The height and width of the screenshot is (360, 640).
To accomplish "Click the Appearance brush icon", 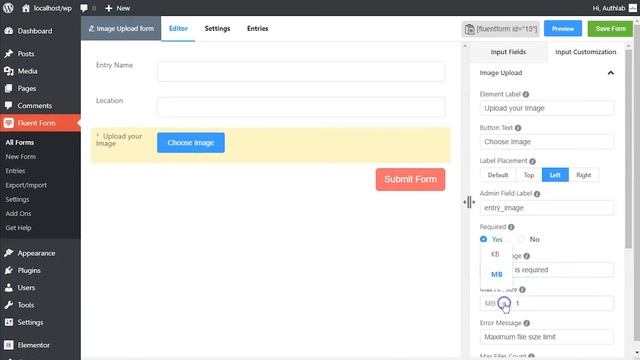I will point(9,253).
